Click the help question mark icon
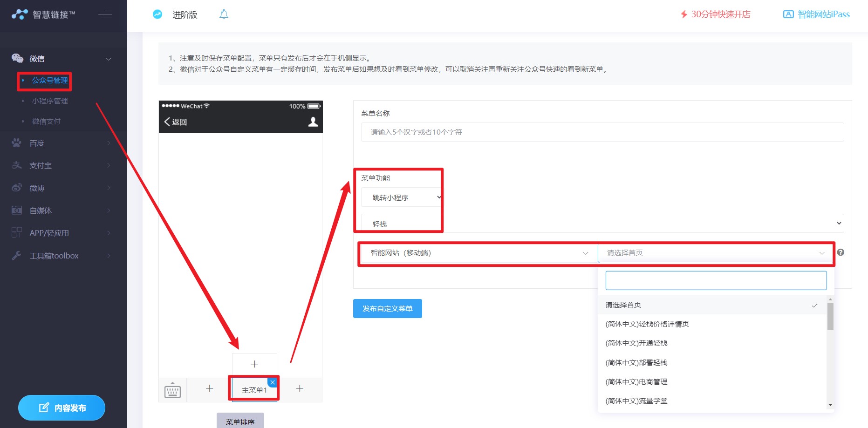Screen dimensions: 868x428 pos(841,252)
